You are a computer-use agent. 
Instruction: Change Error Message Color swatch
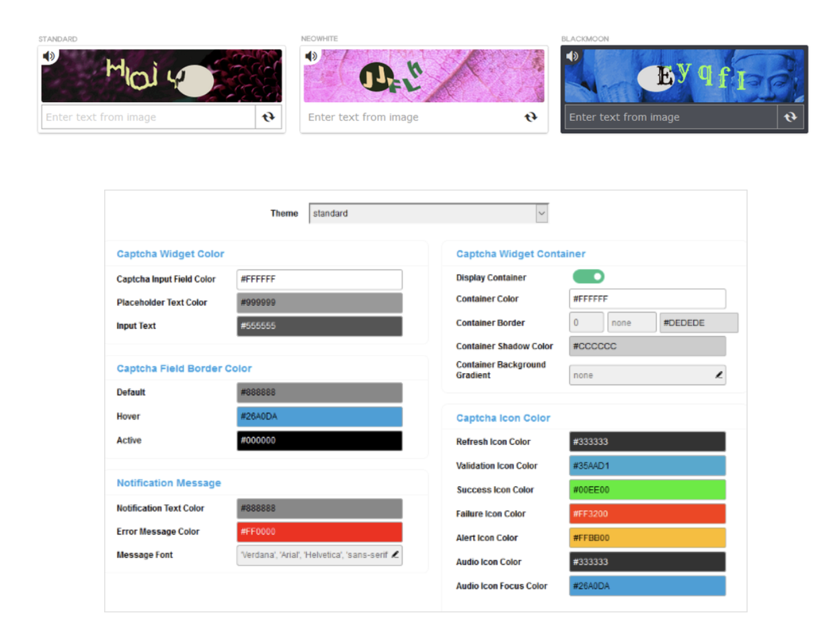tap(319, 532)
